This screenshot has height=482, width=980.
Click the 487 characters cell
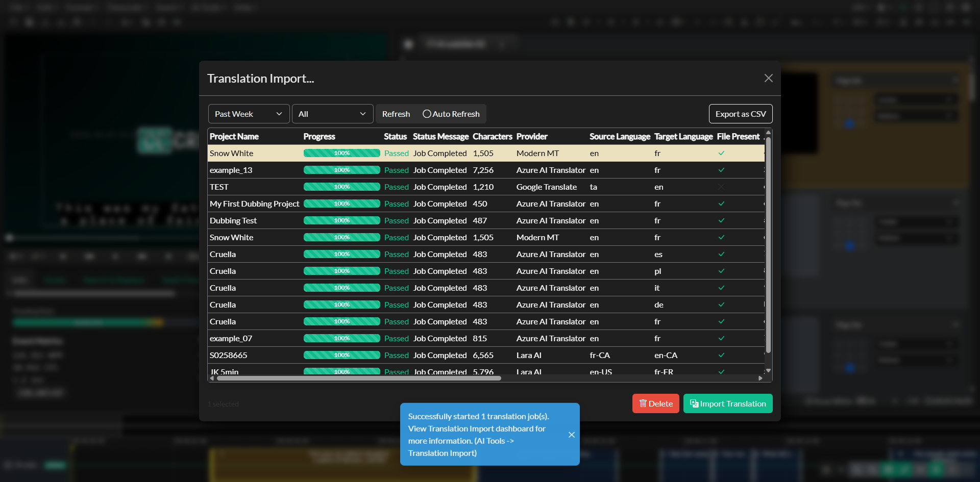tap(480, 220)
